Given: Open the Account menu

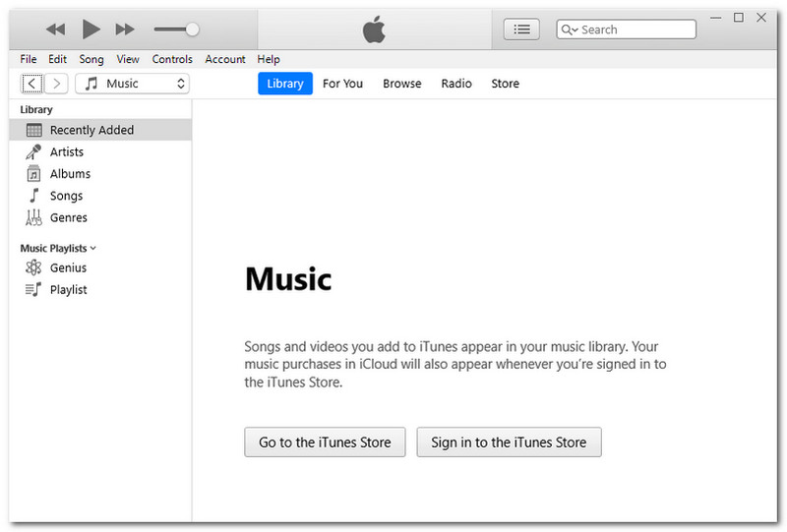Looking at the screenshot, I should (x=225, y=59).
